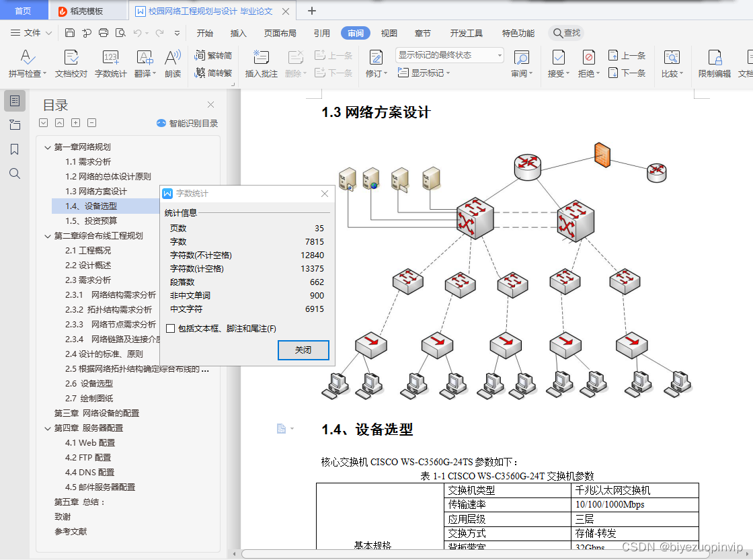The image size is (753, 560).
Task: Convert traditional to simplified (繁转简)
Action: tap(213, 55)
